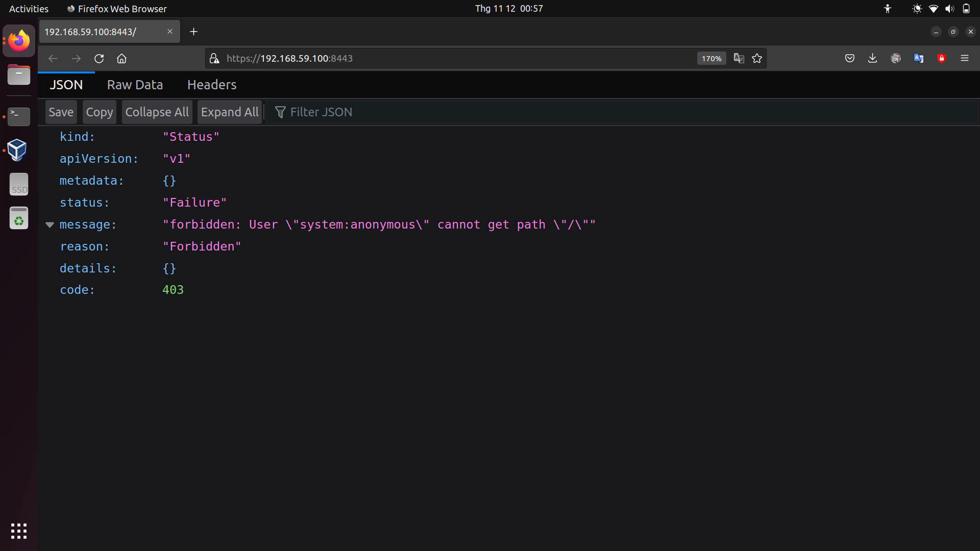Screen dimensions: 980x551
Task: Open the Downloads panel
Action: [x=873, y=58]
